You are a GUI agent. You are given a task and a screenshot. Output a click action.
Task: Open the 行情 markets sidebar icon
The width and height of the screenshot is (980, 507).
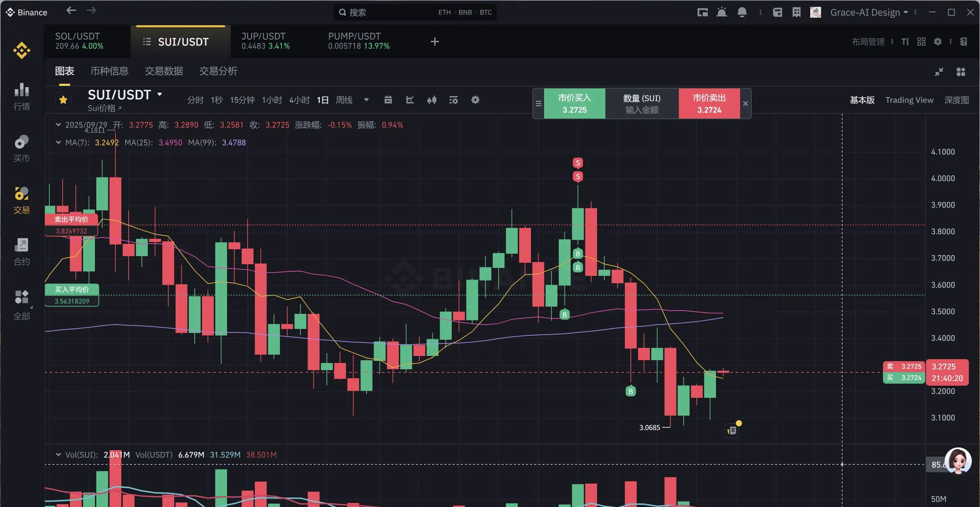click(x=22, y=97)
